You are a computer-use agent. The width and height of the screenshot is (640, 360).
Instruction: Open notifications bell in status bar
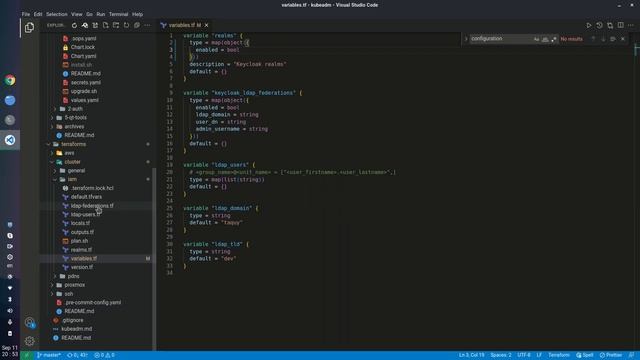[631, 355]
